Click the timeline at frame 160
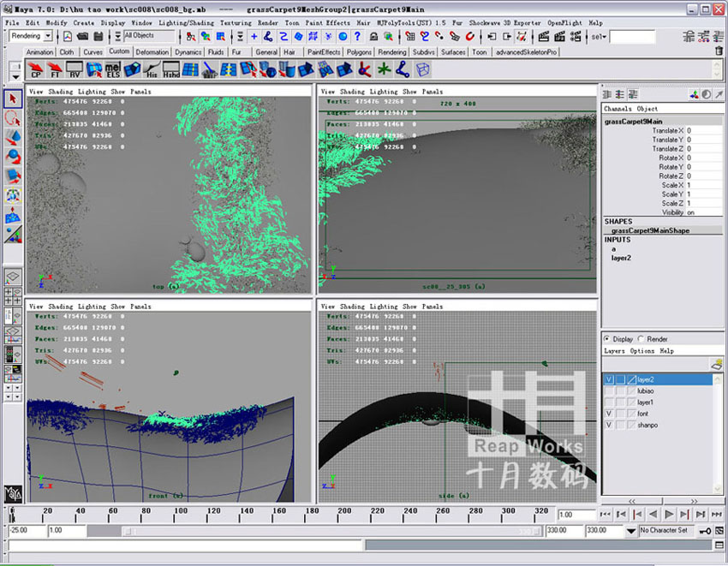This screenshot has height=566, width=728. click(272, 515)
